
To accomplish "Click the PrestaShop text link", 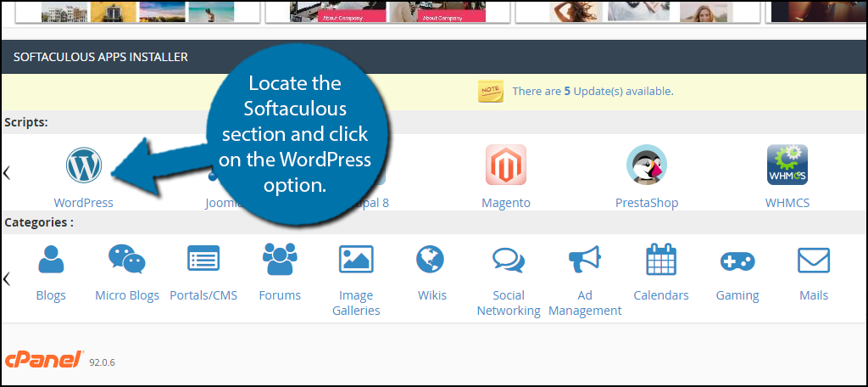I will (647, 203).
